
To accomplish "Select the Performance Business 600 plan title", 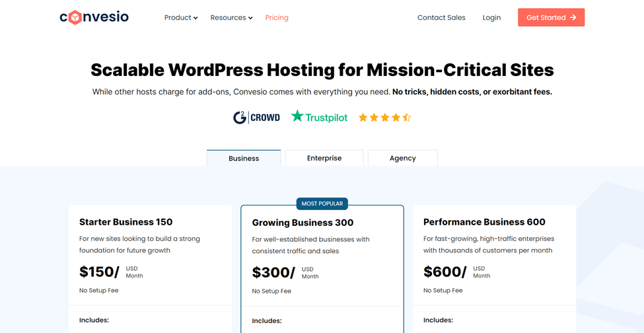I will tap(484, 222).
